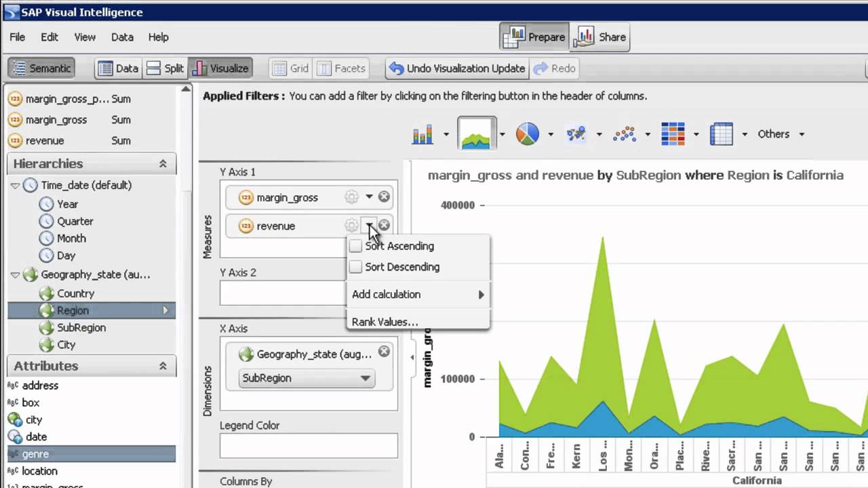Select the Quarter time level
The height and width of the screenshot is (488, 868).
tap(75, 221)
